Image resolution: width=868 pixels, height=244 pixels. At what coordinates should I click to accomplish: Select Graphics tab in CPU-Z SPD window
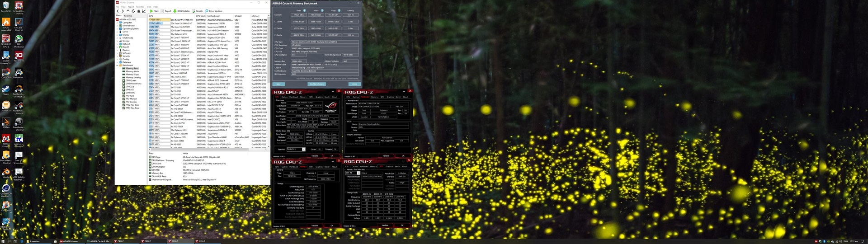pyautogui.click(x=389, y=166)
